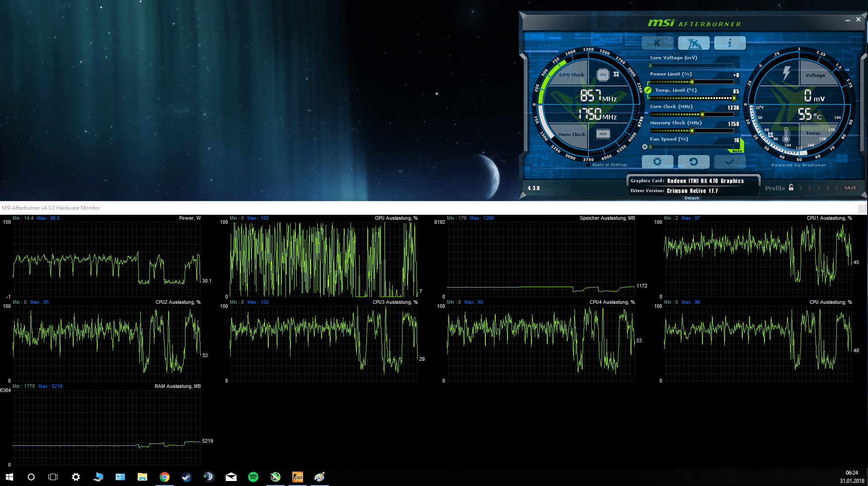Expand the dropdown arrow under temperature gauge
Image resolution: width=868 pixels, height=486 pixels.
842,158
